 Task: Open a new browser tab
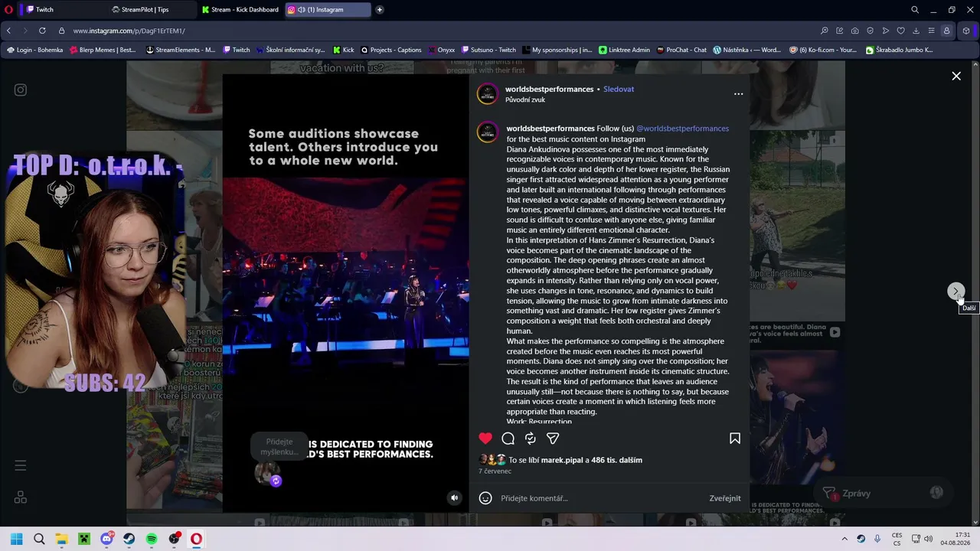(380, 10)
